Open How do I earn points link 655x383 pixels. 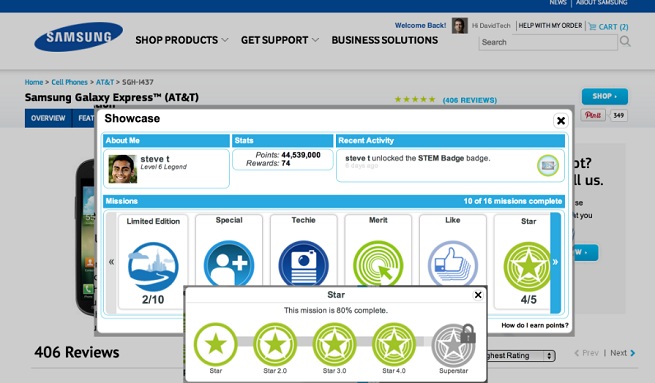[535, 325]
